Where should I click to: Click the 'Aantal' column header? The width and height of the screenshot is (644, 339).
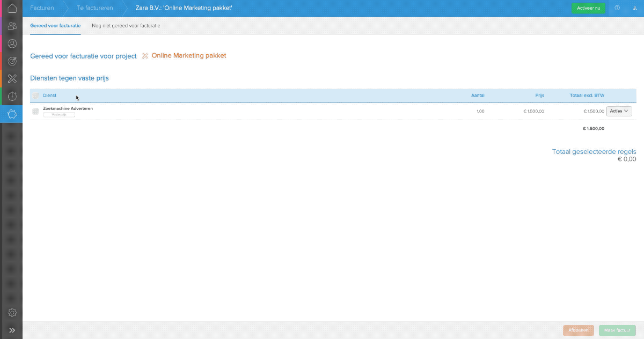(x=478, y=95)
